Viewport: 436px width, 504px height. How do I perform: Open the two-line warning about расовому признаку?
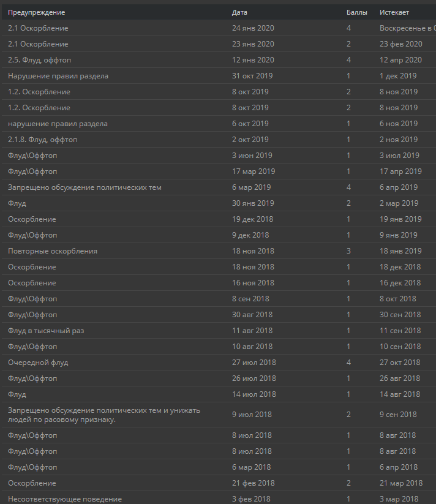pyautogui.click(x=104, y=415)
